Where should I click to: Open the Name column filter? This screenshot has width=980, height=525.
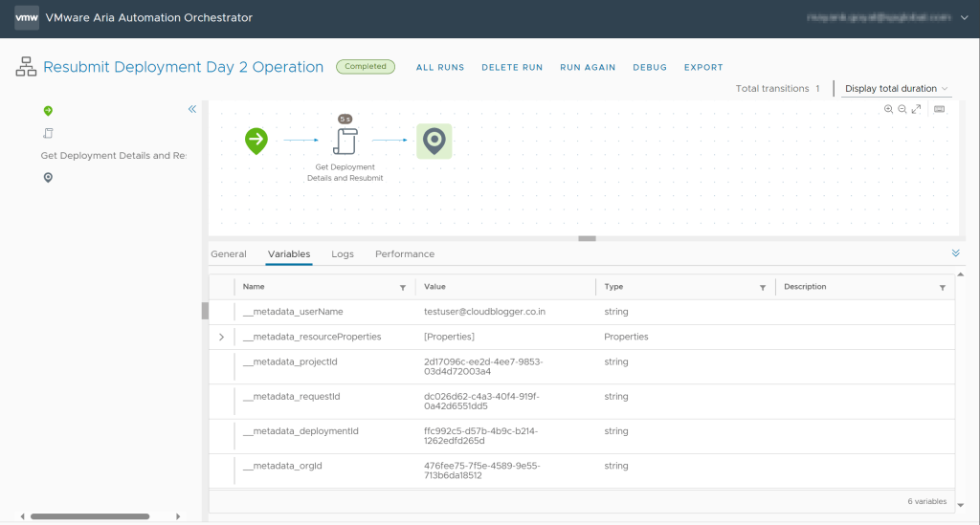tap(402, 287)
